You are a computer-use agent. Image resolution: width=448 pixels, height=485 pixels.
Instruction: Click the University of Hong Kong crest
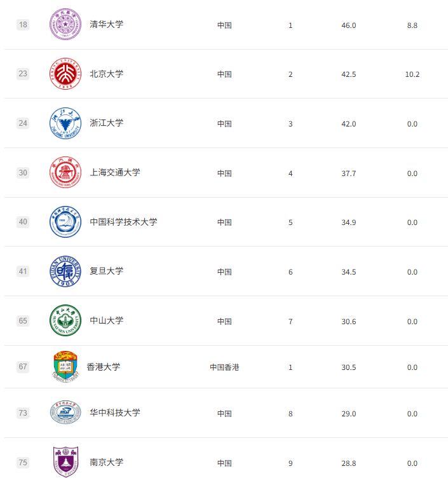(x=65, y=367)
